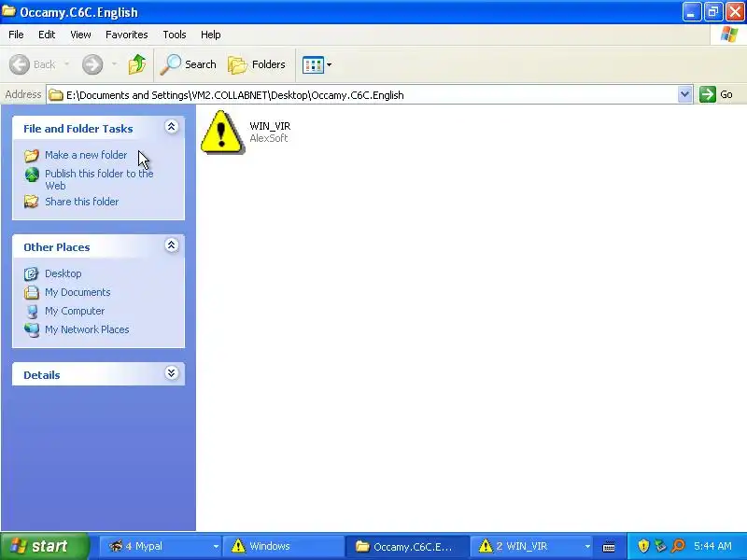Viewport: 747px width, 560px height.
Task: Click the AlexSoft label under WIN_VIR
Action: (x=269, y=138)
